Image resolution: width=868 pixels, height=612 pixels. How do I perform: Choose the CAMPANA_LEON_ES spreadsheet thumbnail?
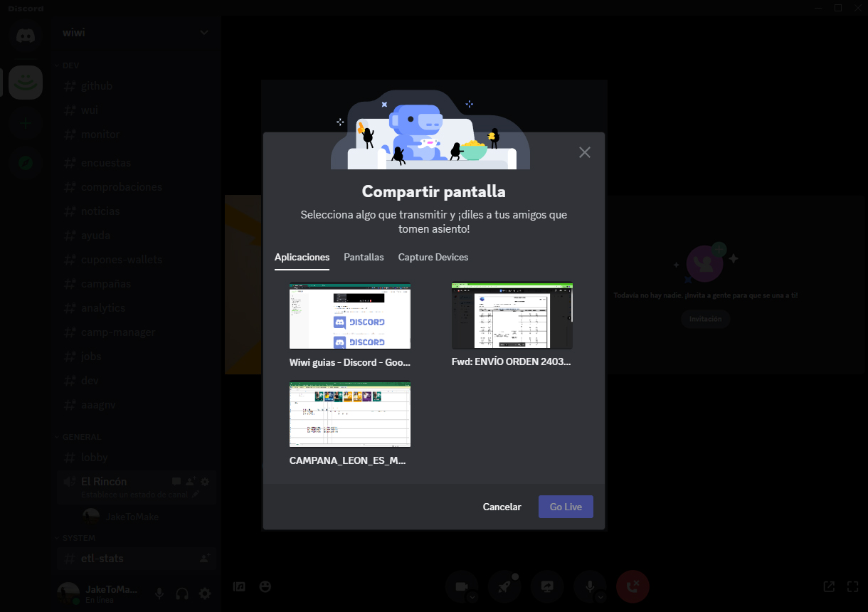350,414
